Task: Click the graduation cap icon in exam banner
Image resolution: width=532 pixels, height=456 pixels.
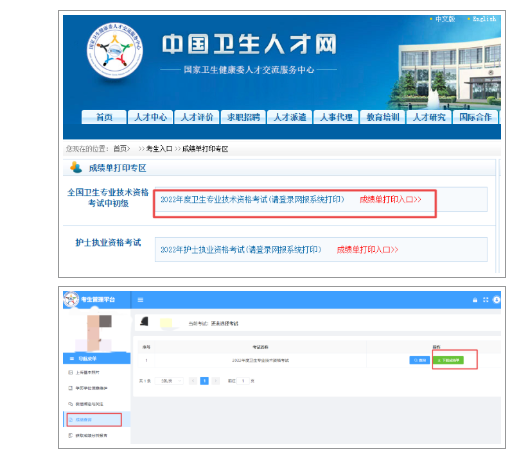Action: (x=145, y=322)
